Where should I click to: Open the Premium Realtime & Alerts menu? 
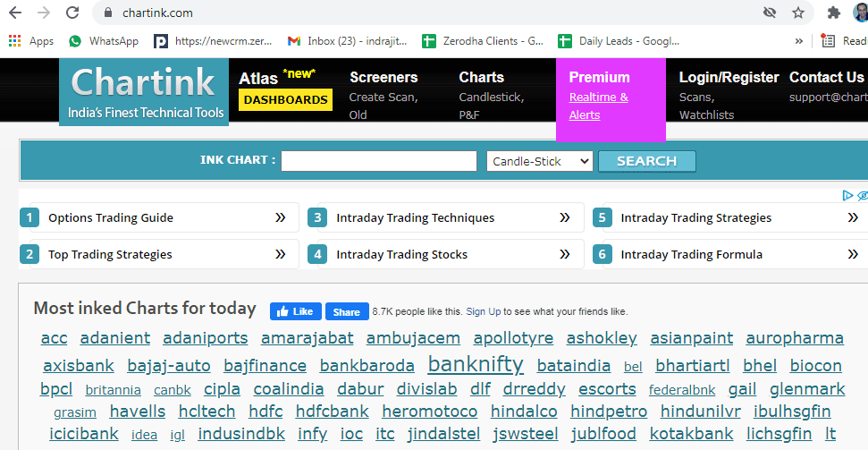[611, 99]
